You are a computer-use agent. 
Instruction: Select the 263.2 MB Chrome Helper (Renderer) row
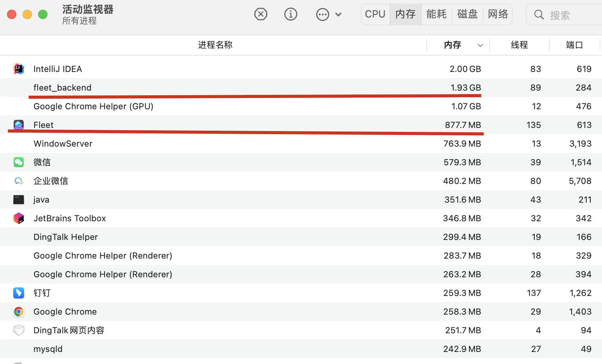tap(301, 274)
